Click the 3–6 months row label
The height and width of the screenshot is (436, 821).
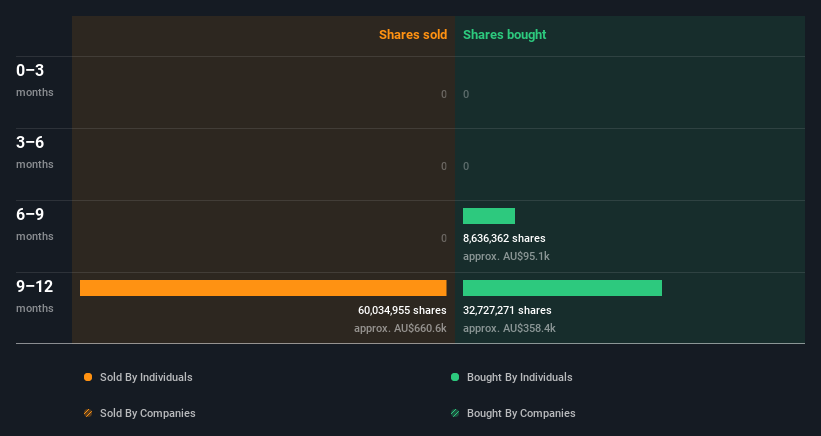[x=35, y=152]
